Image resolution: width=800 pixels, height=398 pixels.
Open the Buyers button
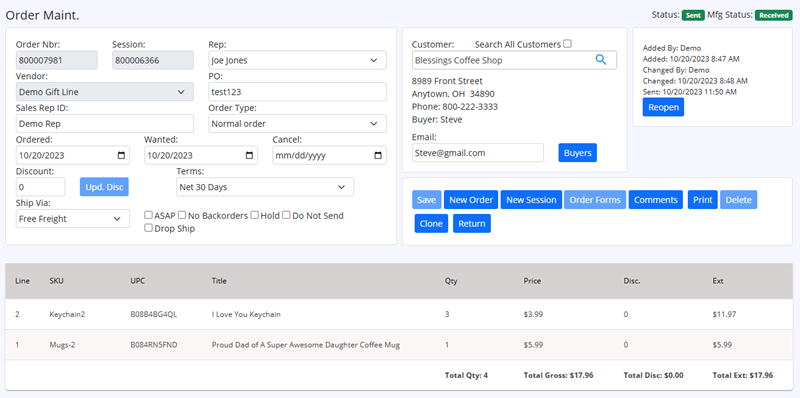tap(578, 153)
